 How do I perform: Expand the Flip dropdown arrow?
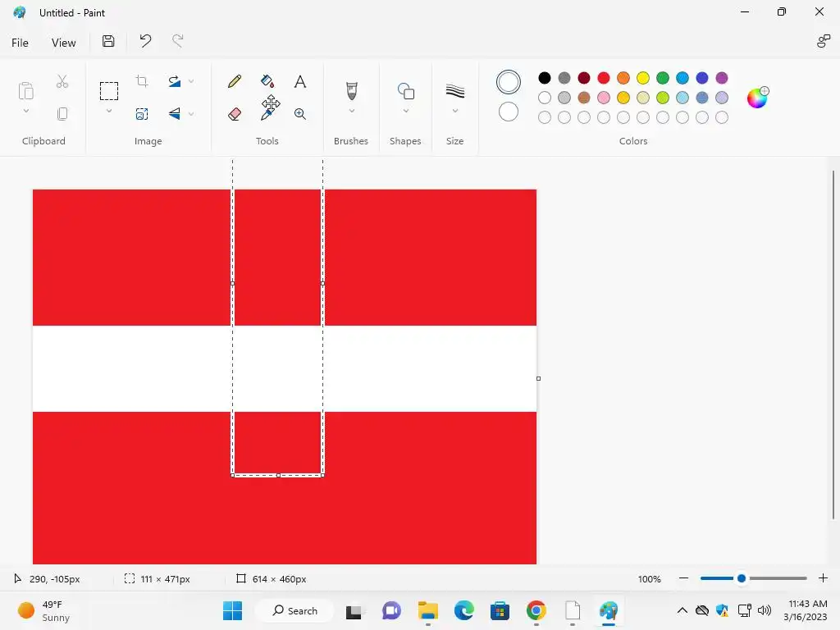pyautogui.click(x=191, y=113)
